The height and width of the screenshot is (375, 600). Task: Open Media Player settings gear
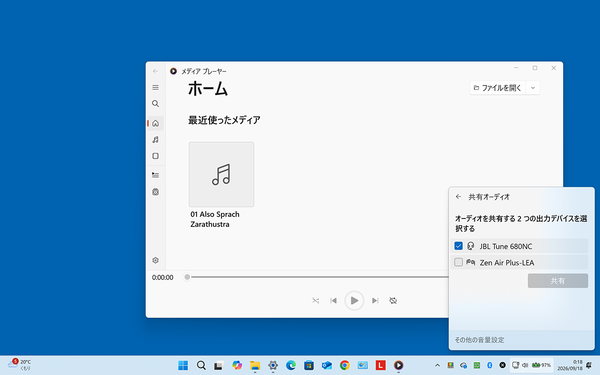[x=155, y=260]
